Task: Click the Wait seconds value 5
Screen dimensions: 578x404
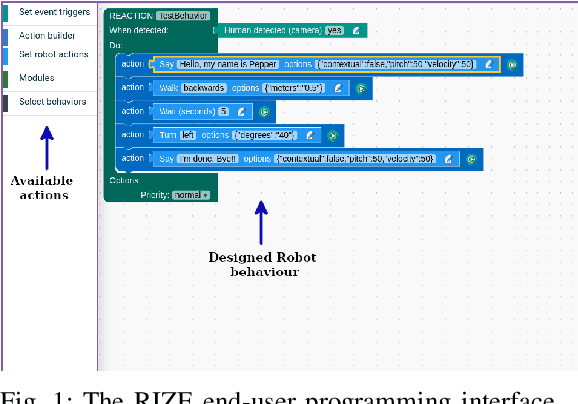Action: point(223,111)
